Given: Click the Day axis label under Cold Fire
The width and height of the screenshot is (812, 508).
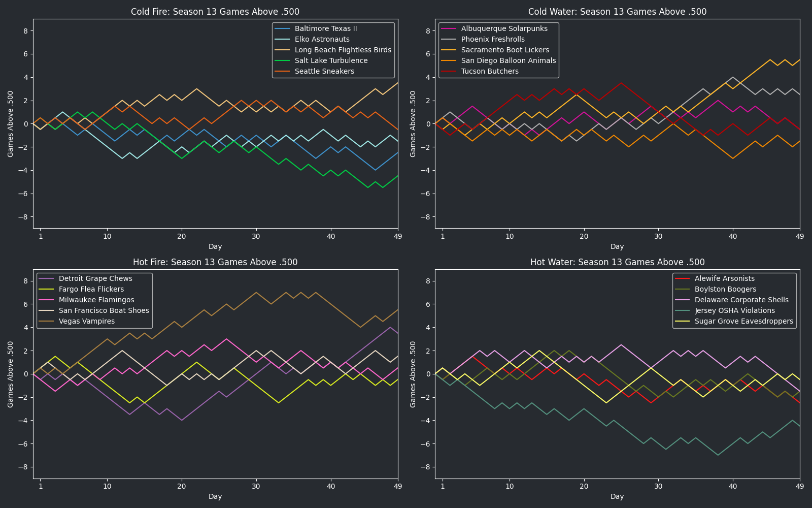Looking at the screenshot, I should pos(215,246).
